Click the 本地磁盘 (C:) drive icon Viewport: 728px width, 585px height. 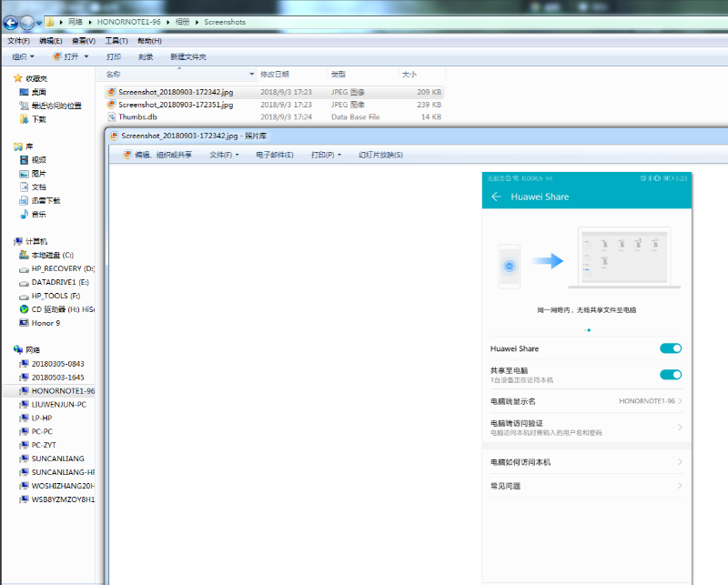[25, 255]
